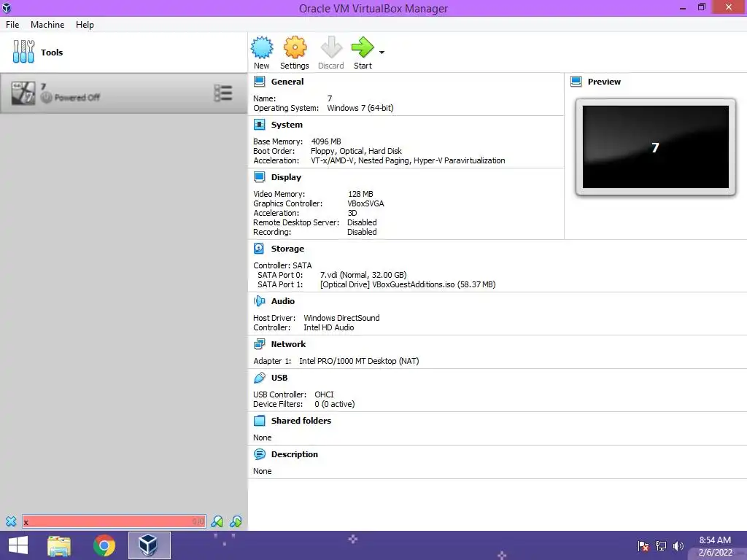Open the System section heading
747x560 pixels.
point(287,125)
